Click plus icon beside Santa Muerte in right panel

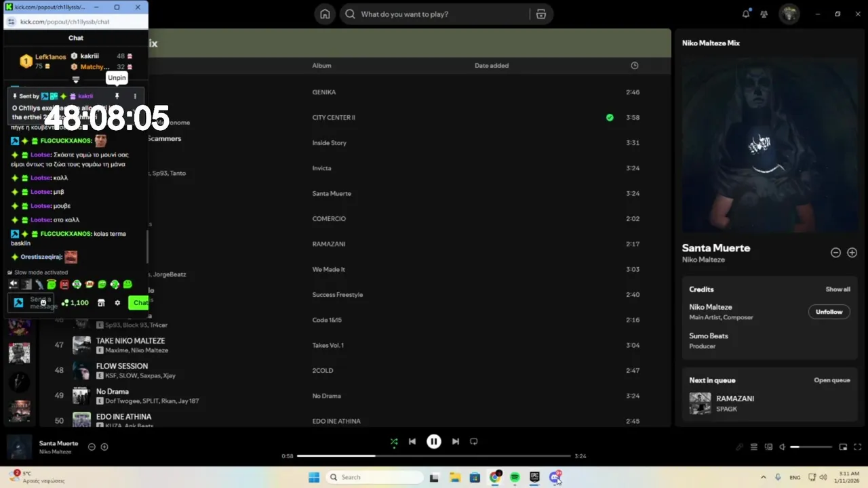[852, 252]
